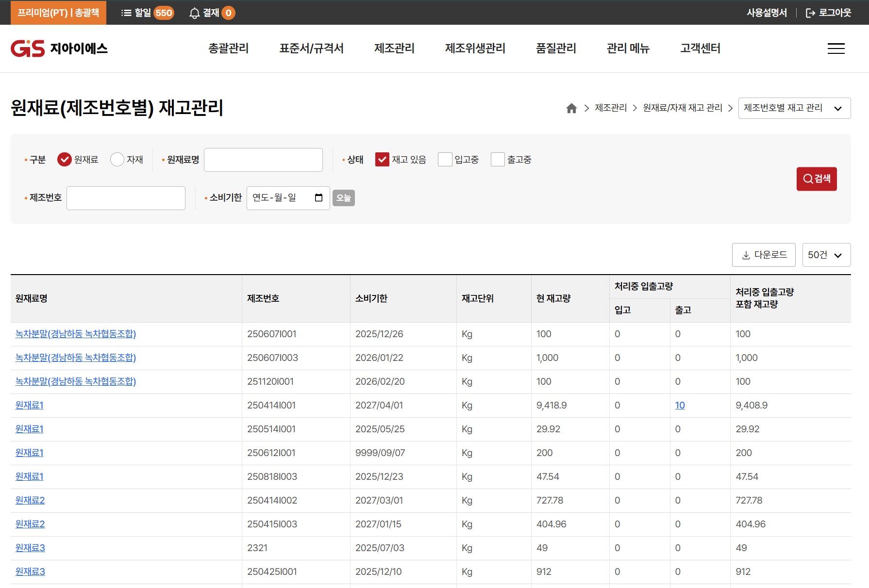Select the 자재 radio button
The height and width of the screenshot is (588, 869).
point(117,160)
